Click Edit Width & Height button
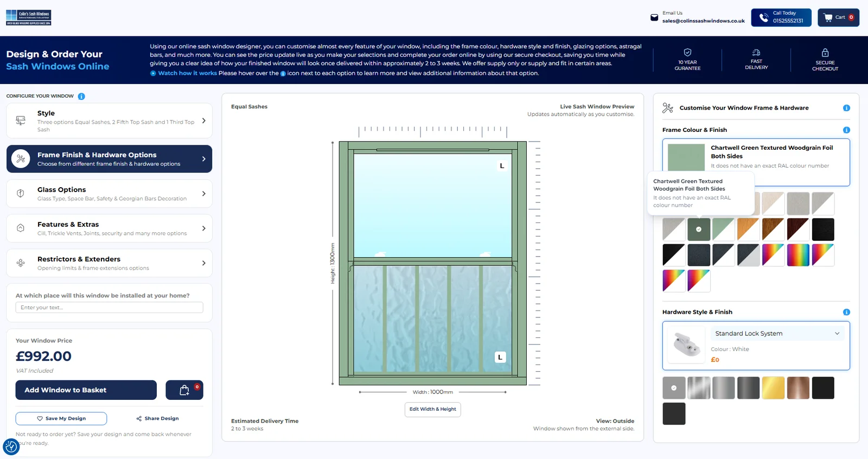 click(x=433, y=410)
